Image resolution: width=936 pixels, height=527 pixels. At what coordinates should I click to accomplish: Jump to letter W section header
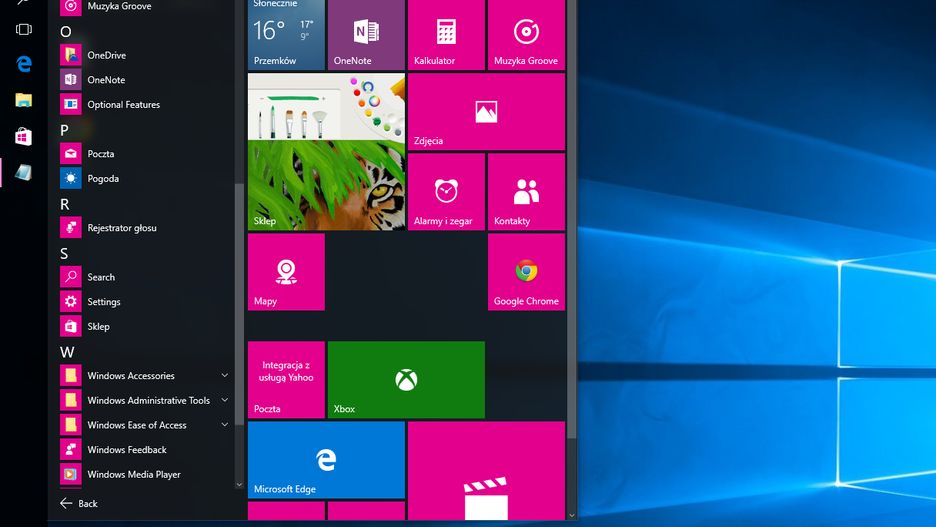67,352
